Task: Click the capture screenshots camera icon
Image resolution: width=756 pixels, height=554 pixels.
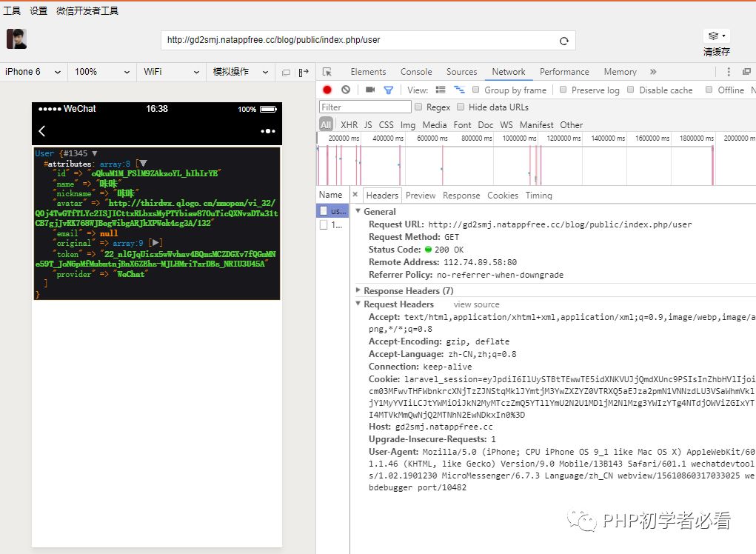Action: (370, 90)
